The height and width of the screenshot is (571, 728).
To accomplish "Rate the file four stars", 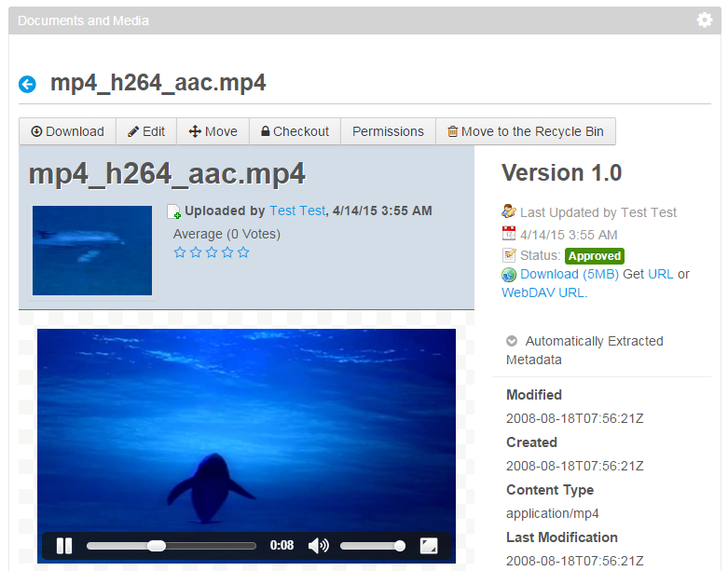I will [x=227, y=252].
